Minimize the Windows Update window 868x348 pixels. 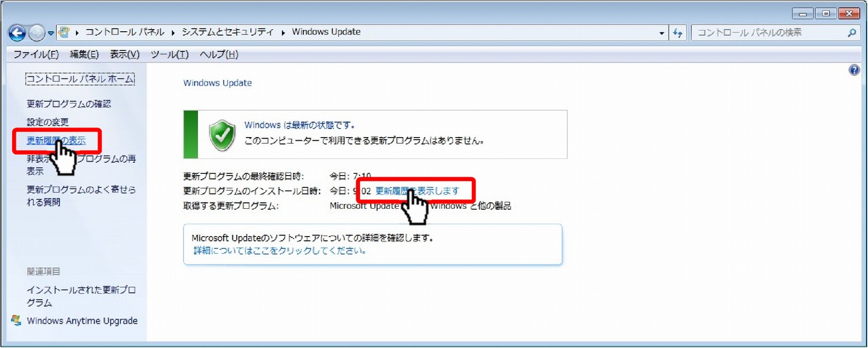pyautogui.click(x=804, y=12)
